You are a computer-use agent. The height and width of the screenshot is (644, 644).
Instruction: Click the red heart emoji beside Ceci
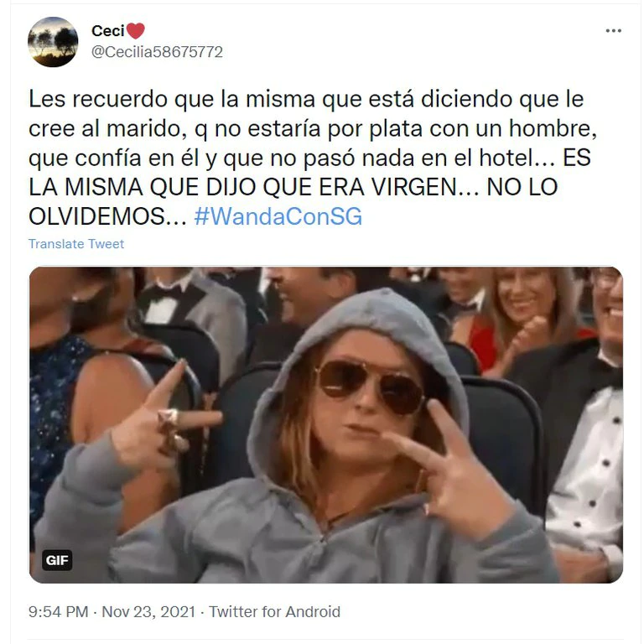(136, 31)
